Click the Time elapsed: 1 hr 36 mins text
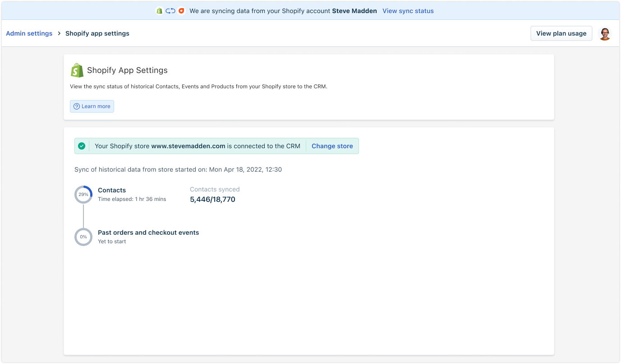Image resolution: width=621 pixels, height=364 pixels. (132, 199)
